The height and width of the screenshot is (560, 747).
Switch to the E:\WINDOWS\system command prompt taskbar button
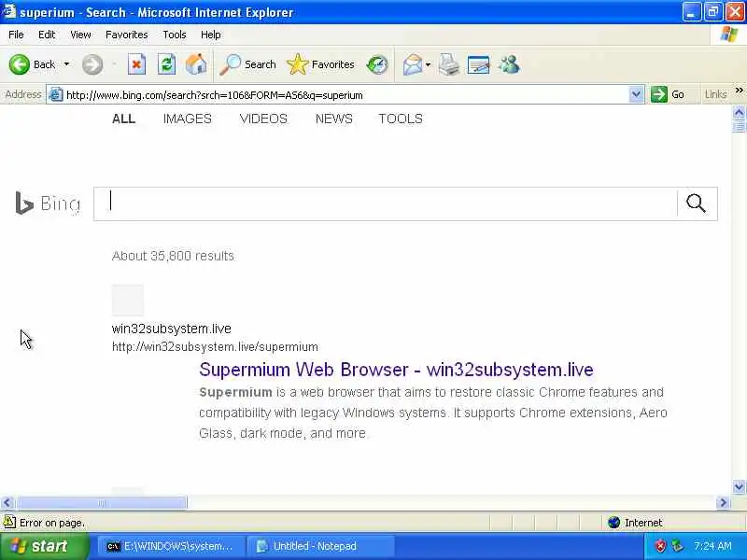171,546
